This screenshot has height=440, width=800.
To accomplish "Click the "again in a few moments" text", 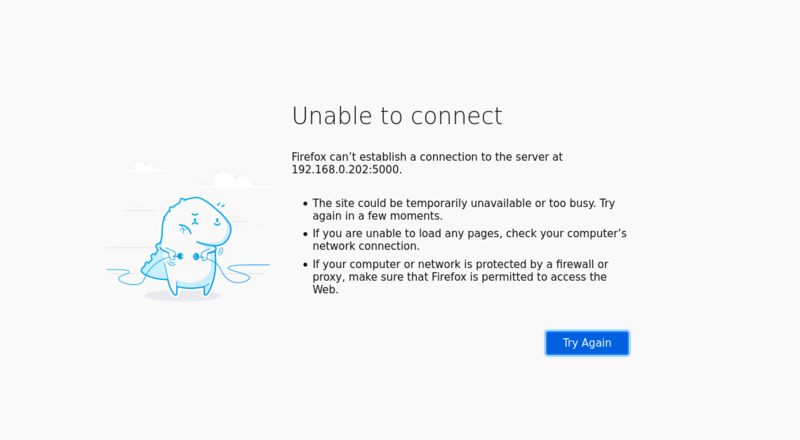I will click(x=377, y=216).
